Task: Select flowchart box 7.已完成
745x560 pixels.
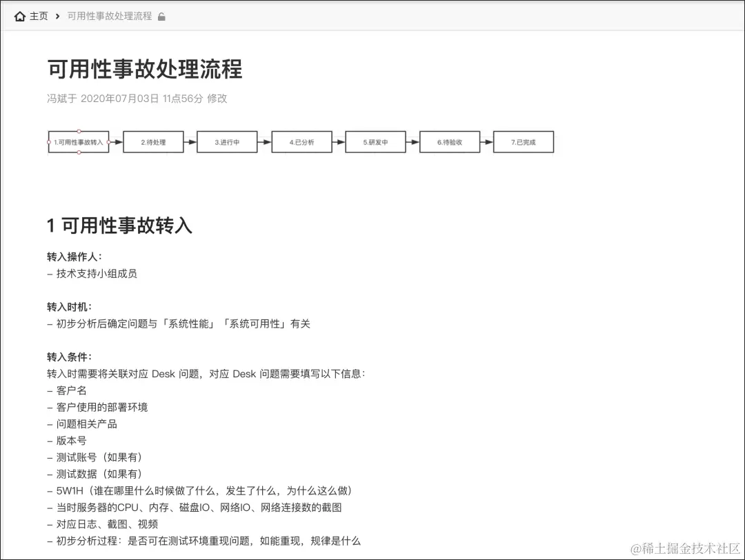Action: [x=524, y=142]
